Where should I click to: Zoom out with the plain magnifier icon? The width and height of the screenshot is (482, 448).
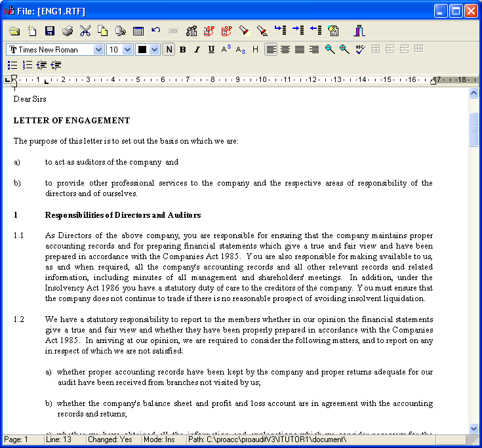(x=330, y=49)
